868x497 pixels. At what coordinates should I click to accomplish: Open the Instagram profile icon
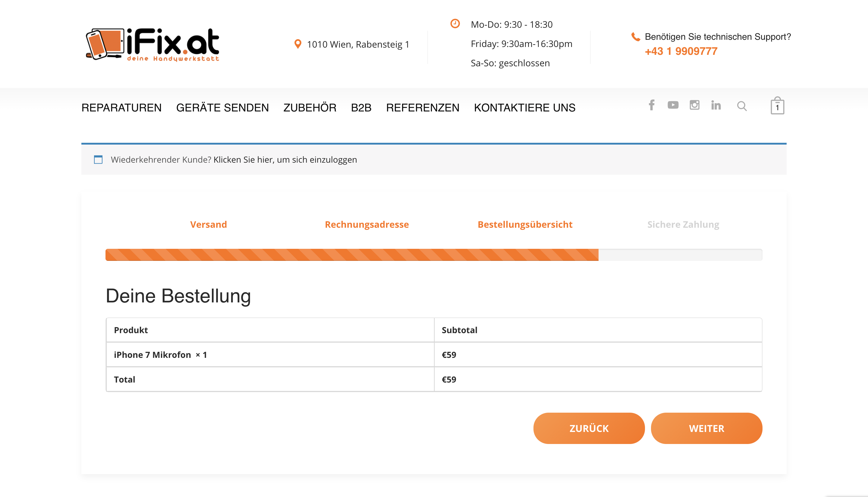click(694, 105)
